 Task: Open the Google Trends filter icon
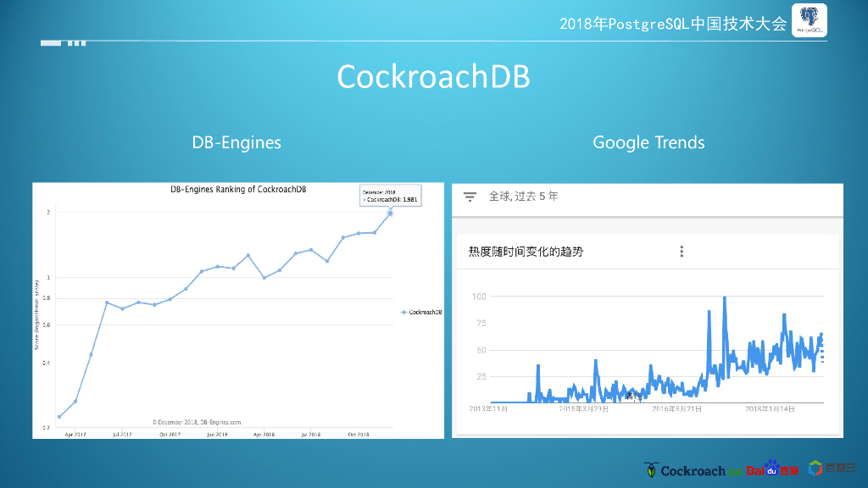[x=470, y=197]
